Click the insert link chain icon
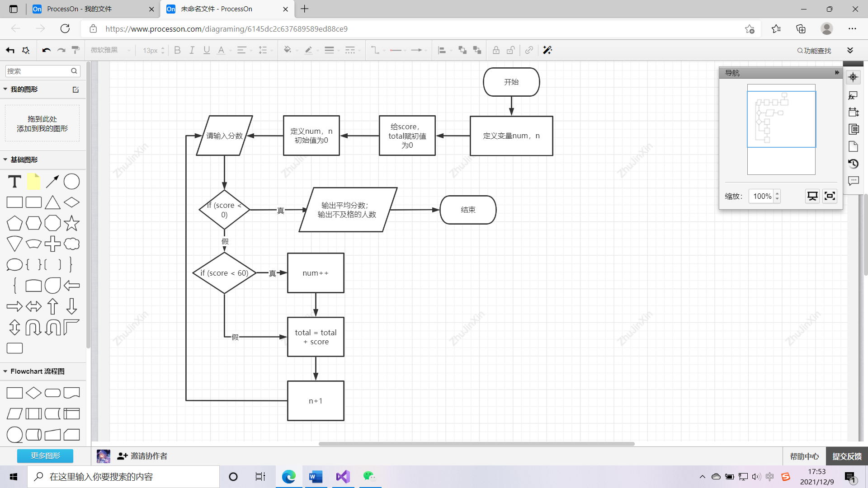This screenshot has height=488, width=868. coord(529,50)
